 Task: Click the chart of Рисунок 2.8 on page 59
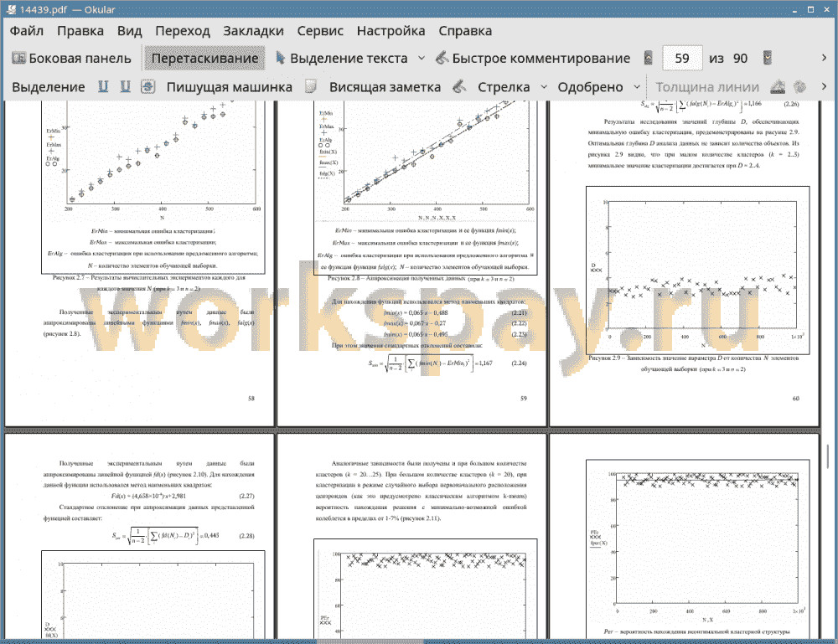point(426,160)
